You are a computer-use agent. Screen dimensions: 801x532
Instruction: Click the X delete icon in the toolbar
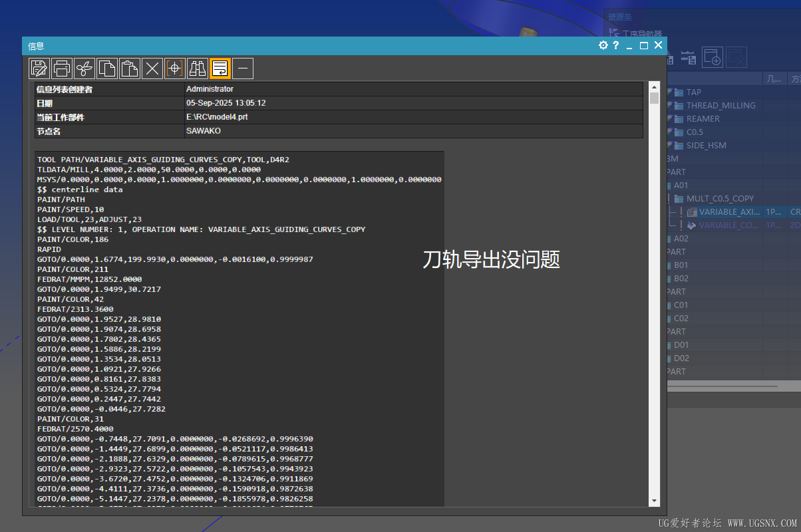pyautogui.click(x=152, y=68)
